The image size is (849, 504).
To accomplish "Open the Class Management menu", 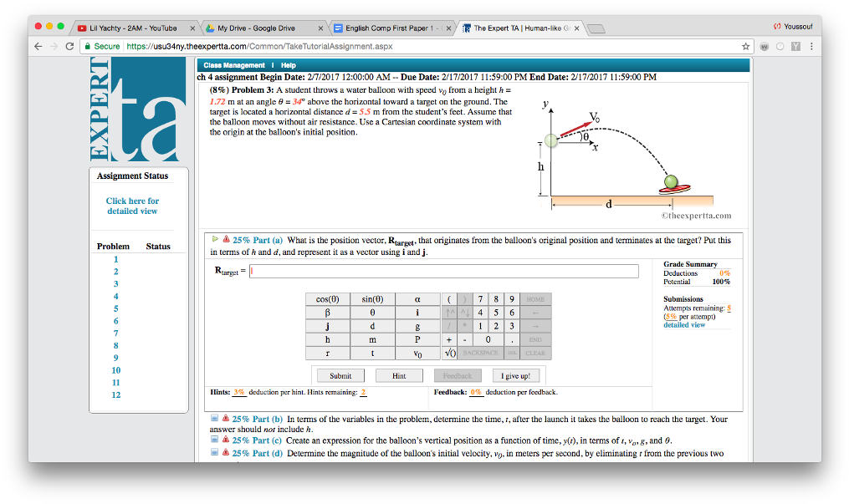I will (234, 65).
